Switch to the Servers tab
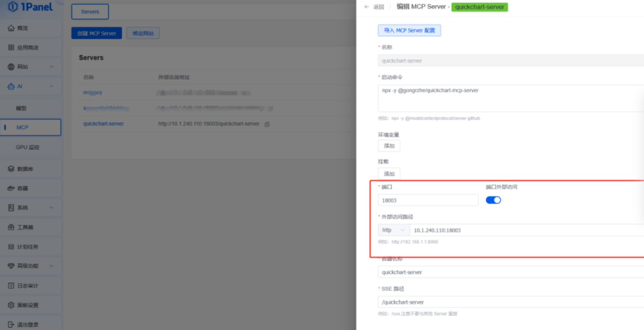The image size is (644, 330). pos(89,12)
